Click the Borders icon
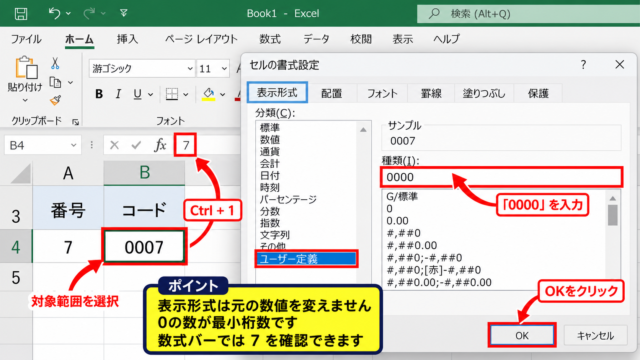640x360 pixels. click(172, 94)
